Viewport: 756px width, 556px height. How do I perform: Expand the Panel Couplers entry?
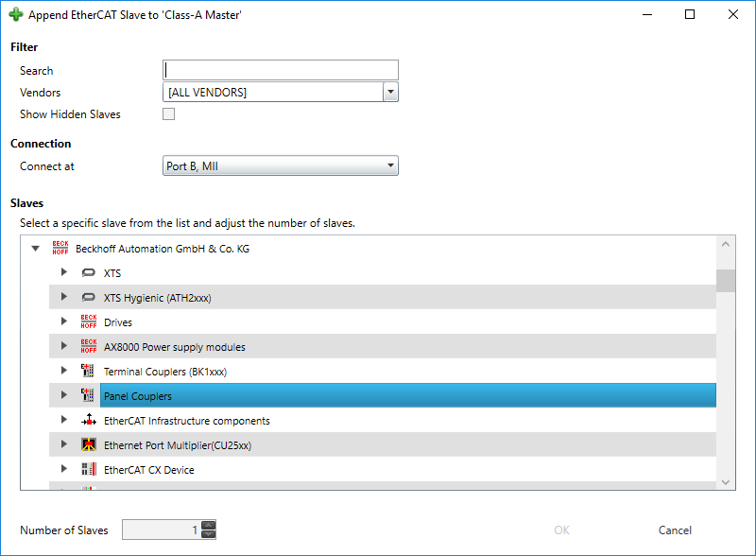tap(63, 395)
